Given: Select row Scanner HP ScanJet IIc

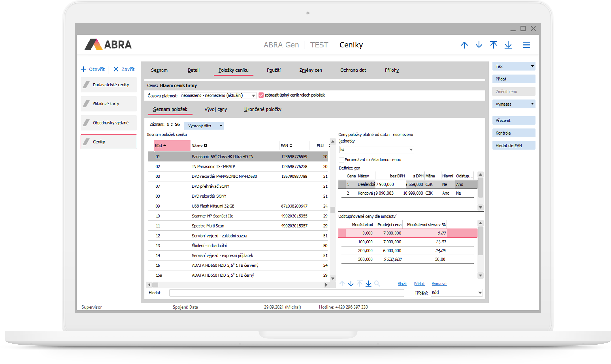Looking at the screenshot, I should click(x=238, y=216).
